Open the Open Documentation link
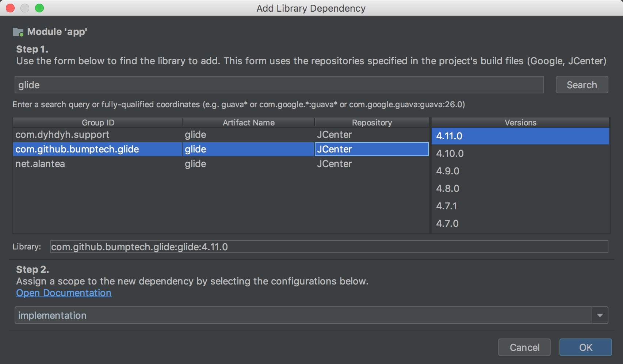Viewport: 623px width, 364px height. [x=64, y=293]
